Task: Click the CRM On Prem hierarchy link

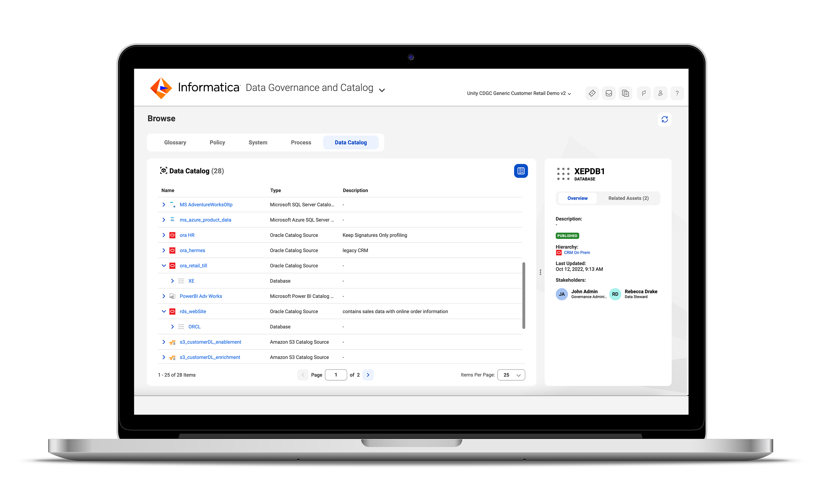Action: (576, 252)
